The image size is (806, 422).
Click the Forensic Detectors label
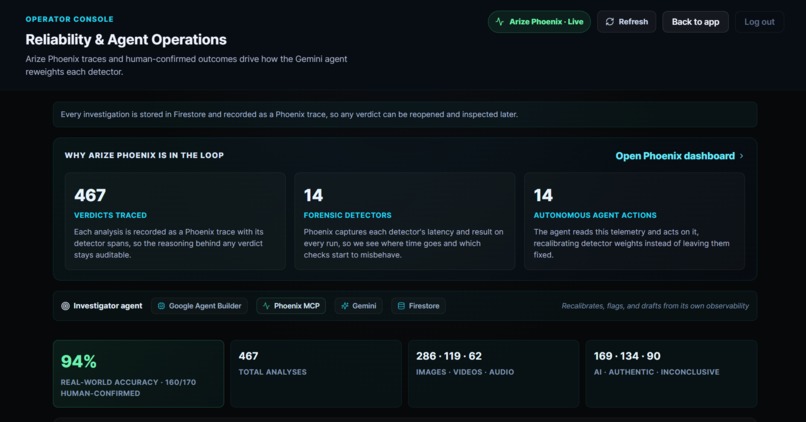pos(347,215)
